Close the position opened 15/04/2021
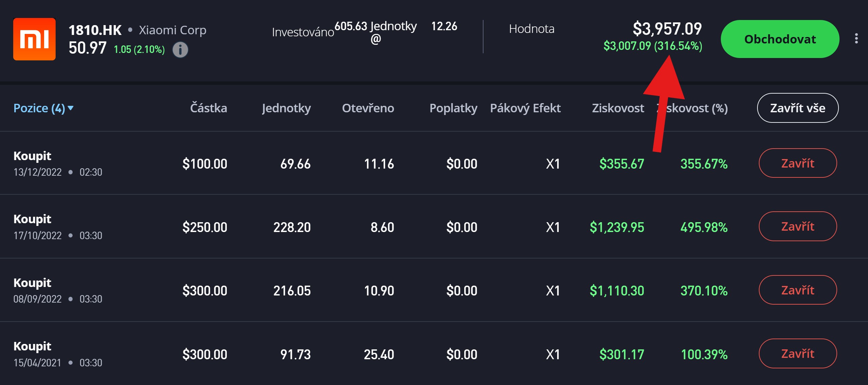The image size is (868, 385). (797, 353)
